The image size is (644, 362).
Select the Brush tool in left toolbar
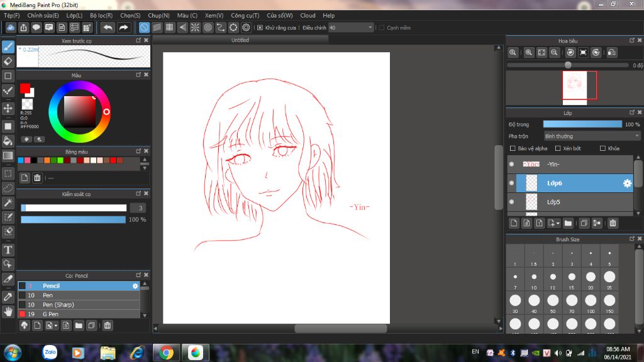pos(8,47)
